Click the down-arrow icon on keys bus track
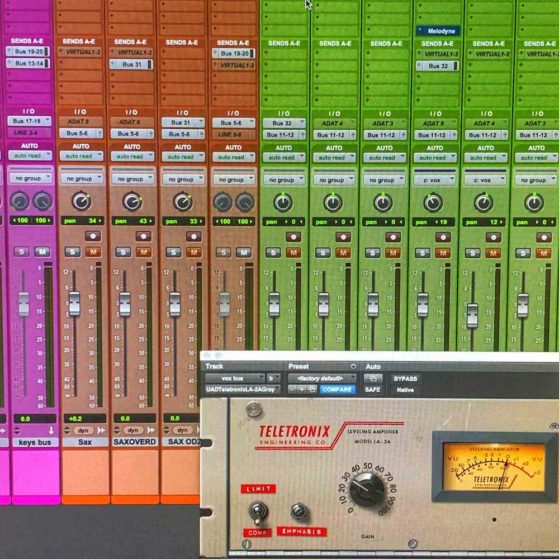The width and height of the screenshot is (559, 559). click(x=51, y=431)
